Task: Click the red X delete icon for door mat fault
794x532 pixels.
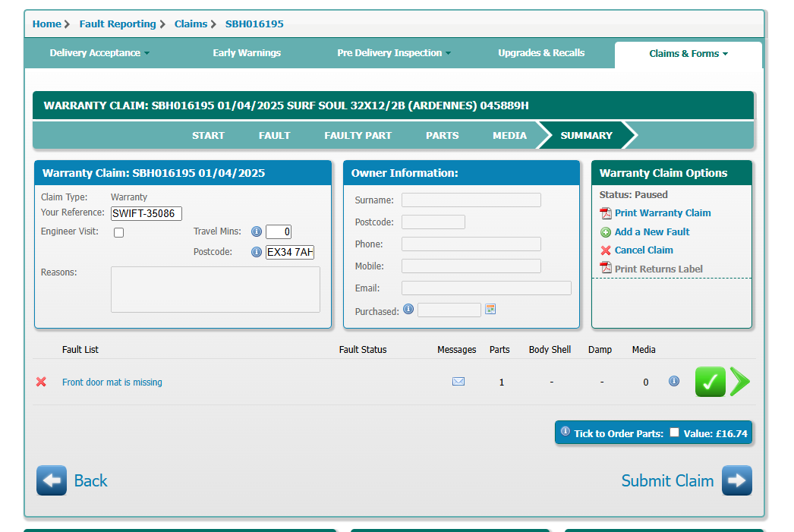Action: point(42,382)
